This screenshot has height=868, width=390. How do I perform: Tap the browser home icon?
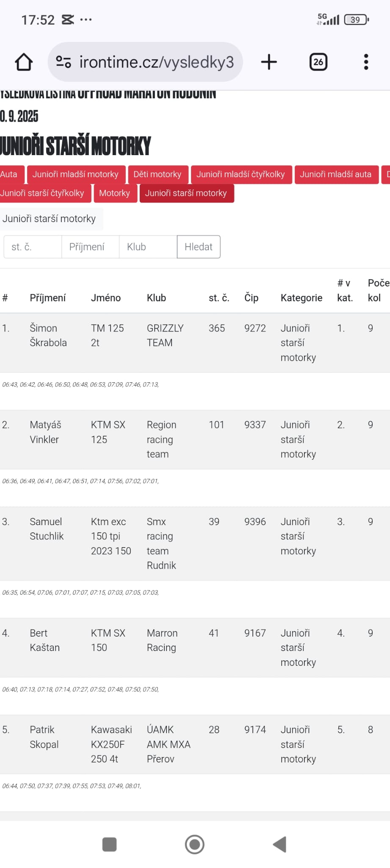coord(24,62)
